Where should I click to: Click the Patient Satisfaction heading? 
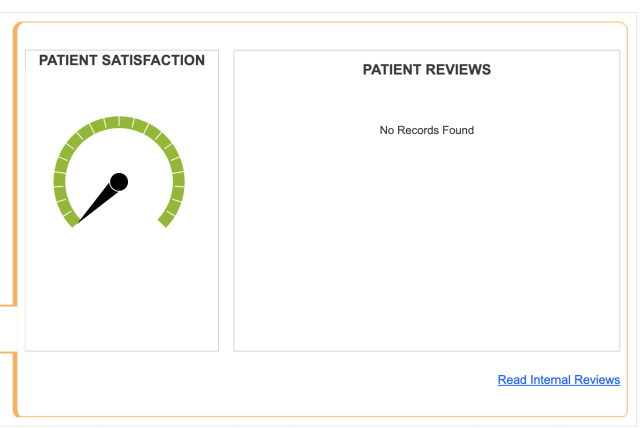click(121, 61)
